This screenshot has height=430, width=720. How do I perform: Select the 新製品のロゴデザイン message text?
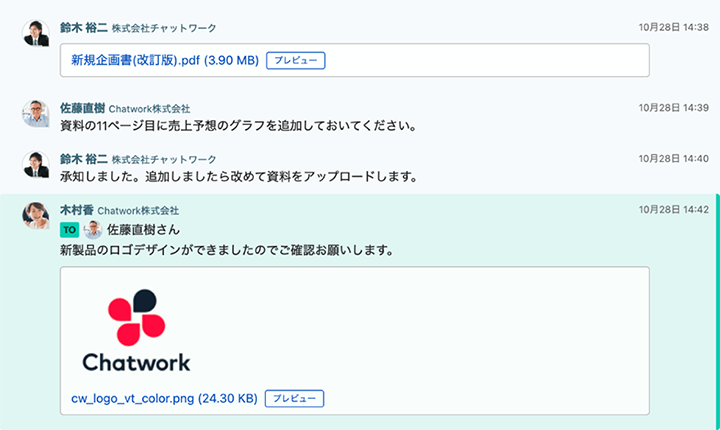coord(225,249)
